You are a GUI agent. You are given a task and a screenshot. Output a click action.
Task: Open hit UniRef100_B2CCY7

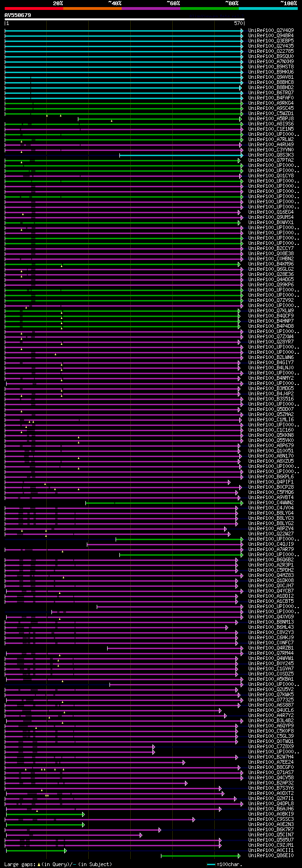(x=271, y=248)
